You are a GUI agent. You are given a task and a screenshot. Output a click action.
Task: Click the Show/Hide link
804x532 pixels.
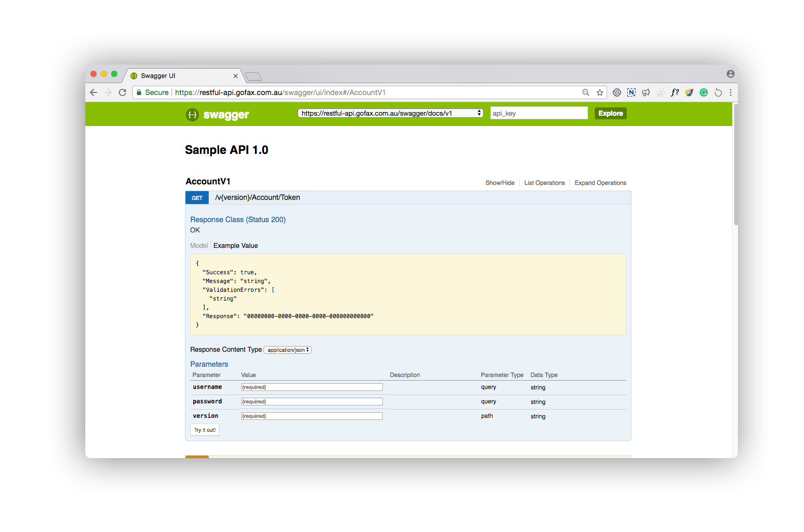(x=500, y=183)
